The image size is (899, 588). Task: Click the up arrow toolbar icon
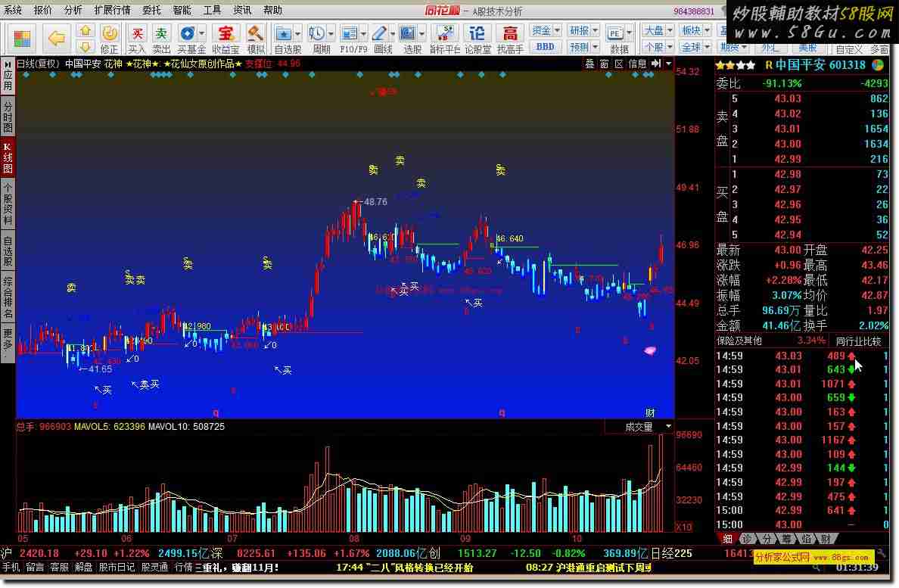[x=85, y=30]
